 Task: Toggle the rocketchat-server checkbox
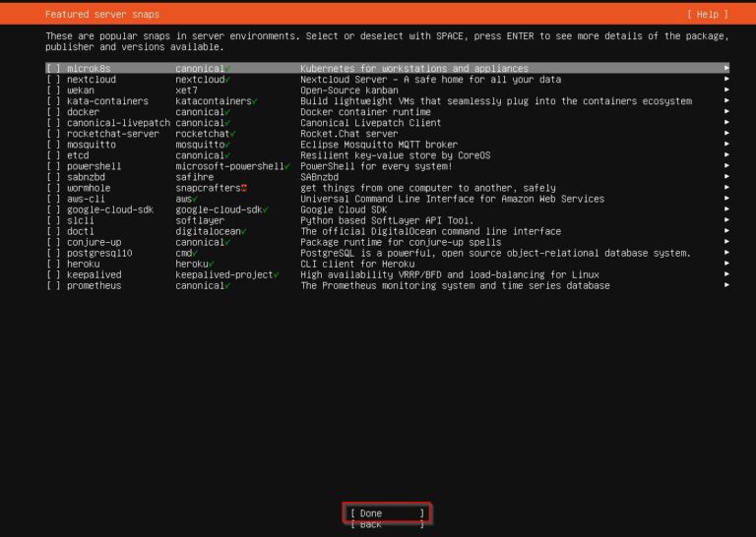coord(53,134)
